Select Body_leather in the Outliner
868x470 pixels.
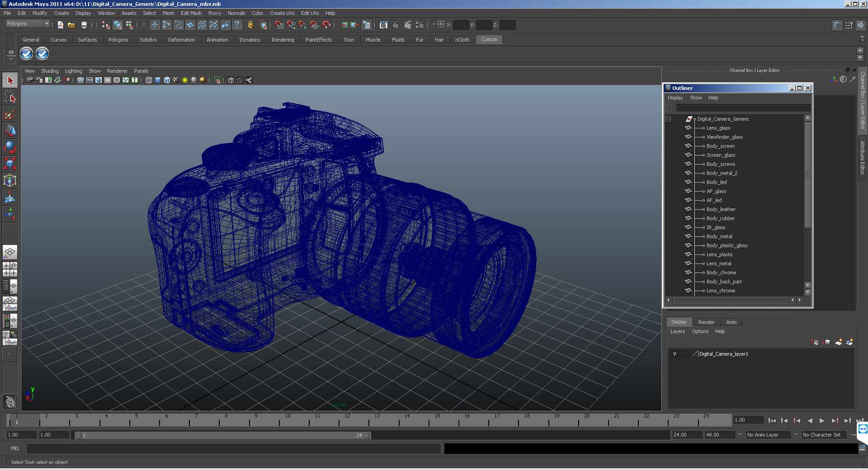coord(721,209)
